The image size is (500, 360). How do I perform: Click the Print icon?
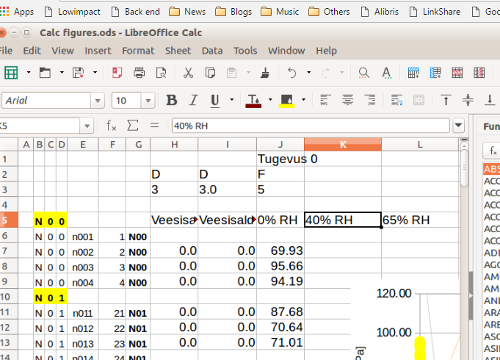pos(139,72)
